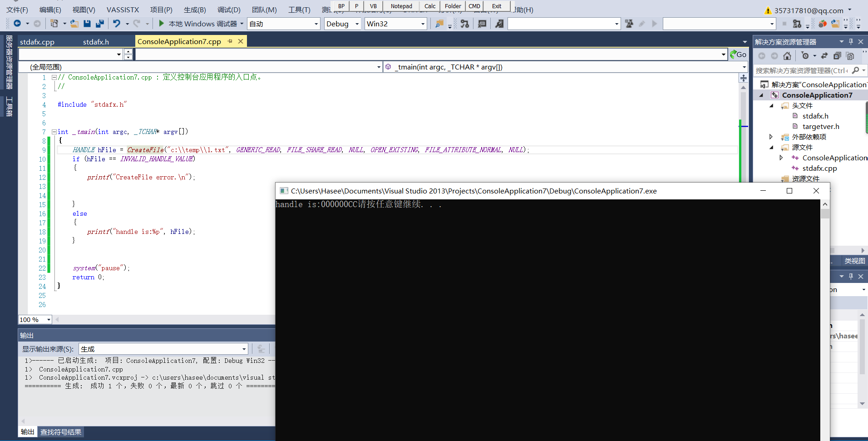Click the account warning triangle icon
Screen dimensions: 868x441
coord(768,10)
